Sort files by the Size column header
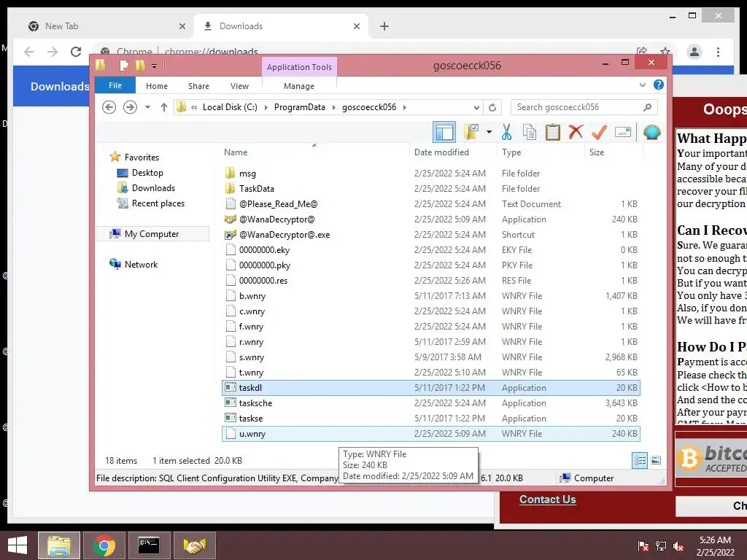The width and height of the screenshot is (747, 560). point(613,152)
